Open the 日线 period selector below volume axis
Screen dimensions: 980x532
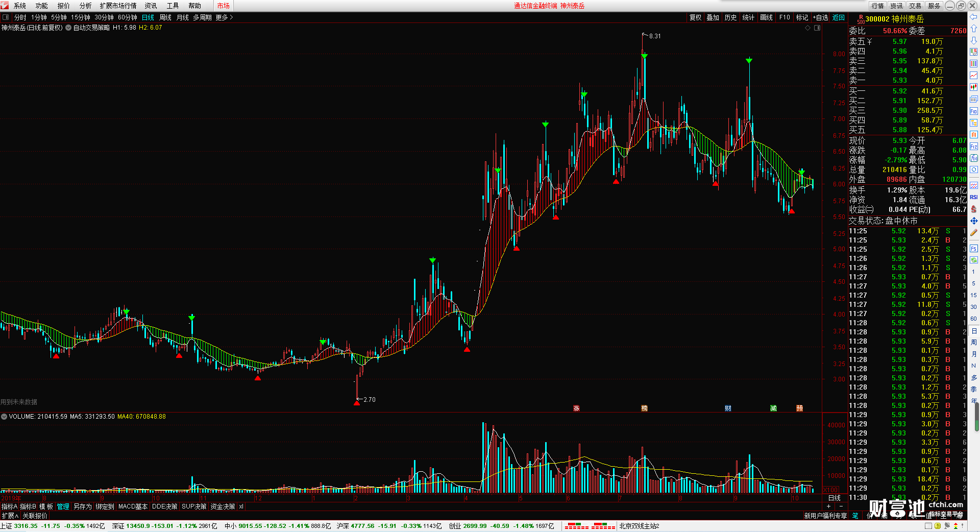pyautogui.click(x=834, y=498)
